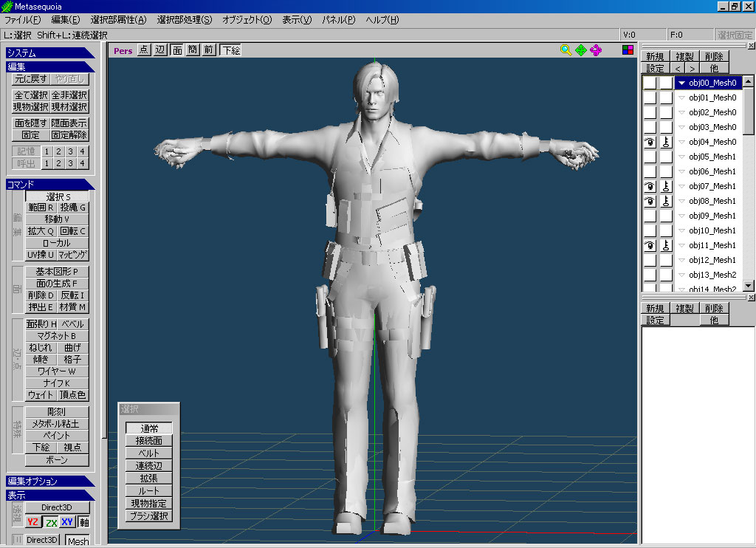Activate the magenta rotate view icon
The height and width of the screenshot is (548, 756).
click(x=596, y=50)
